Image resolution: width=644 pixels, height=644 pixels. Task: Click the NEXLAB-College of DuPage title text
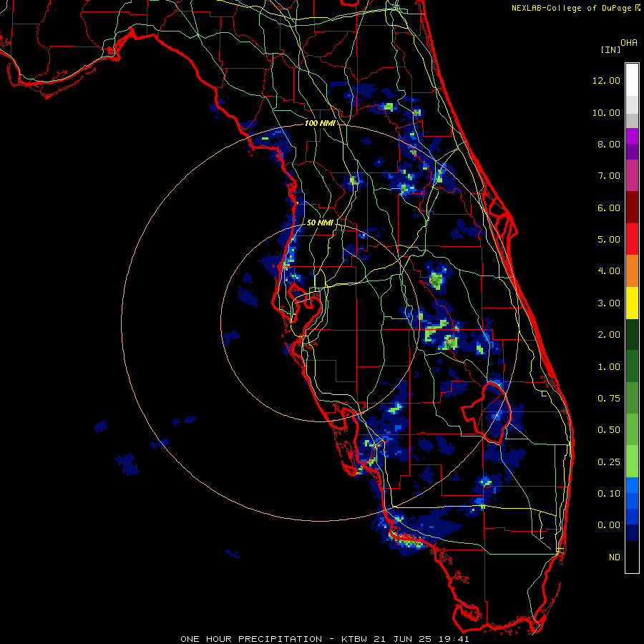(x=572, y=8)
